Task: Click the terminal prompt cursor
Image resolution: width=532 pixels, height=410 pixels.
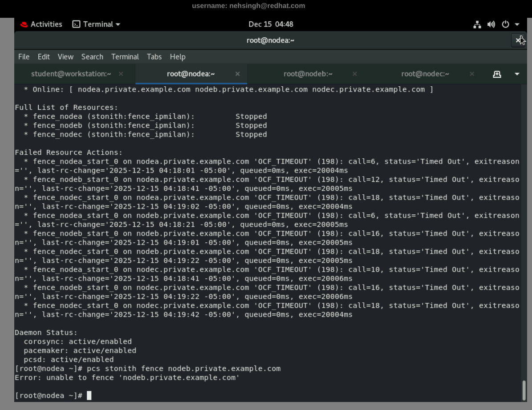Action: [89, 395]
